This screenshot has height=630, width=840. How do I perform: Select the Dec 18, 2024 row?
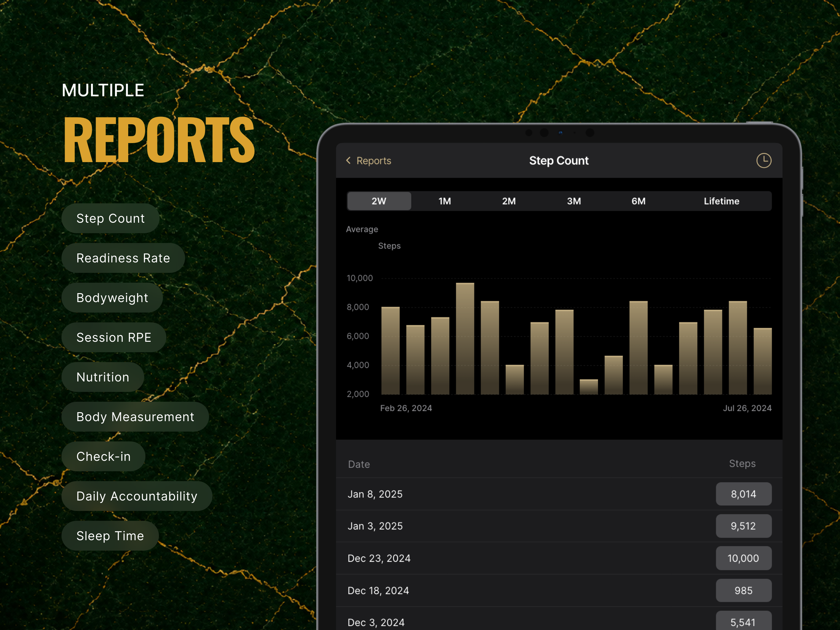tap(559, 591)
